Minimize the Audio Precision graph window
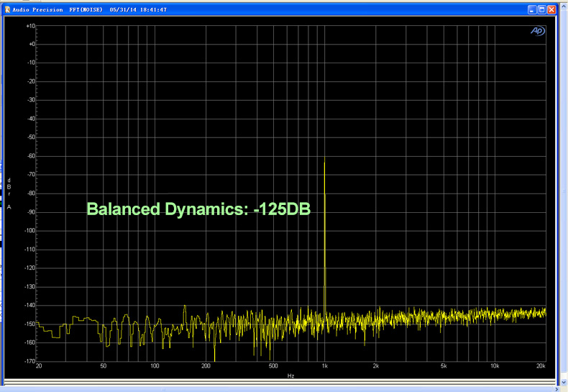The image size is (568, 392). pos(532,10)
